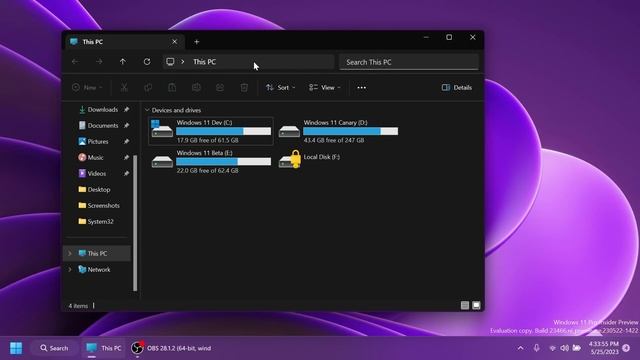Open the View dropdown
The image size is (640, 360).
[324, 87]
